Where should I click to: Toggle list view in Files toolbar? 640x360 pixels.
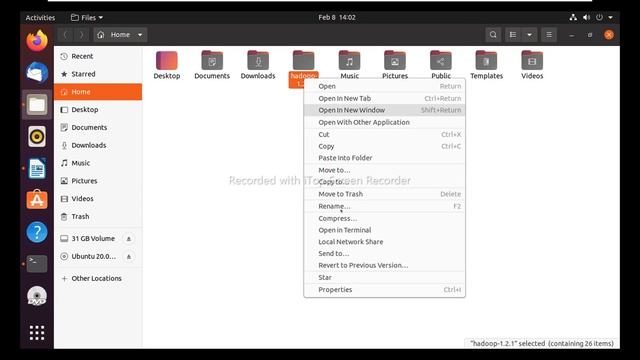coord(513,35)
